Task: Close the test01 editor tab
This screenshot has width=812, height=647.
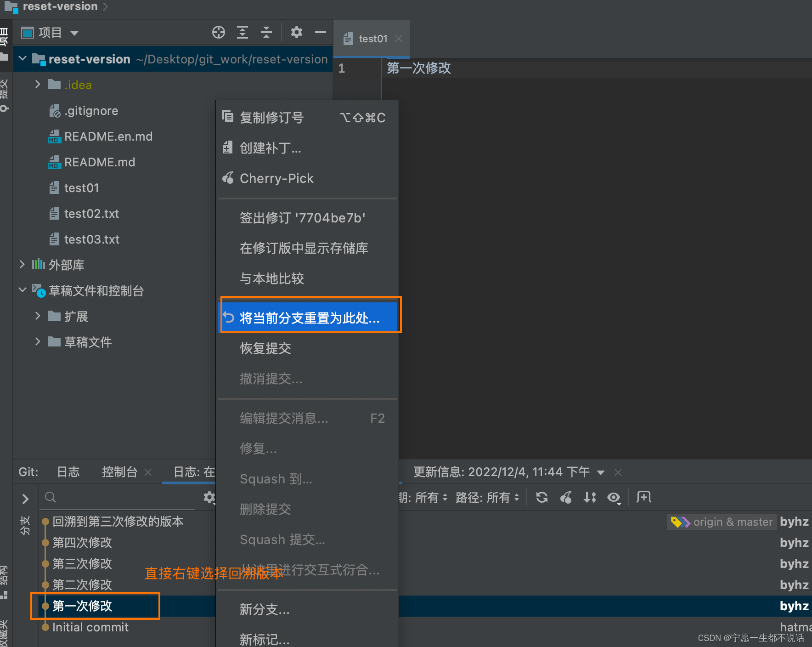Action: click(x=399, y=39)
